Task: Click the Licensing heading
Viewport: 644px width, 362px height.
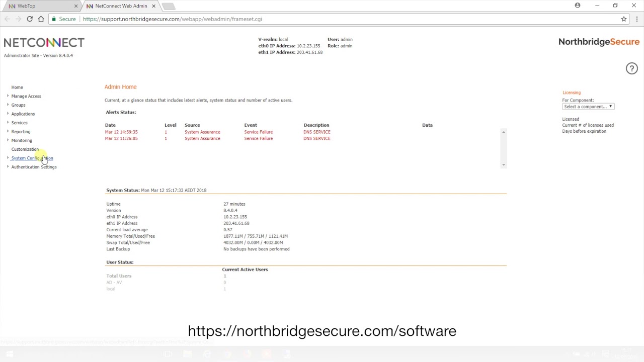Action: click(572, 93)
